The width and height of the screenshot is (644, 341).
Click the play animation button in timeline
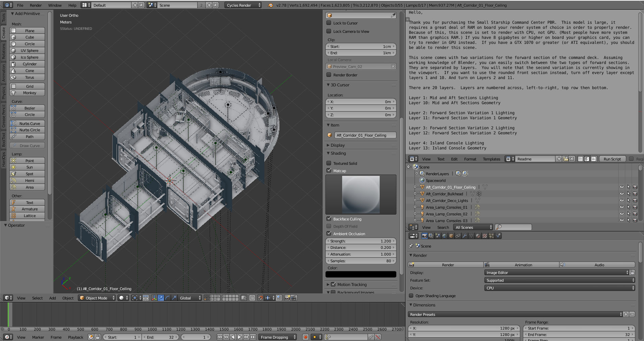[239, 337]
